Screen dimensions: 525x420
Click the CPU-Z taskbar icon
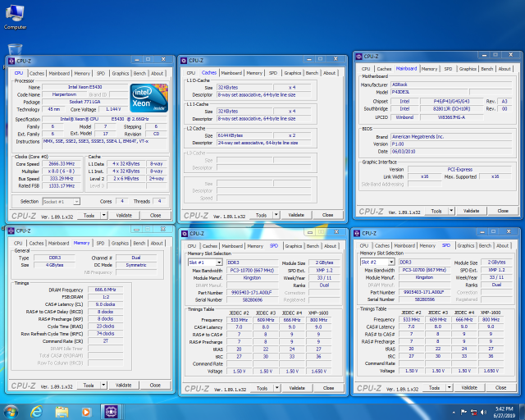pos(110,410)
